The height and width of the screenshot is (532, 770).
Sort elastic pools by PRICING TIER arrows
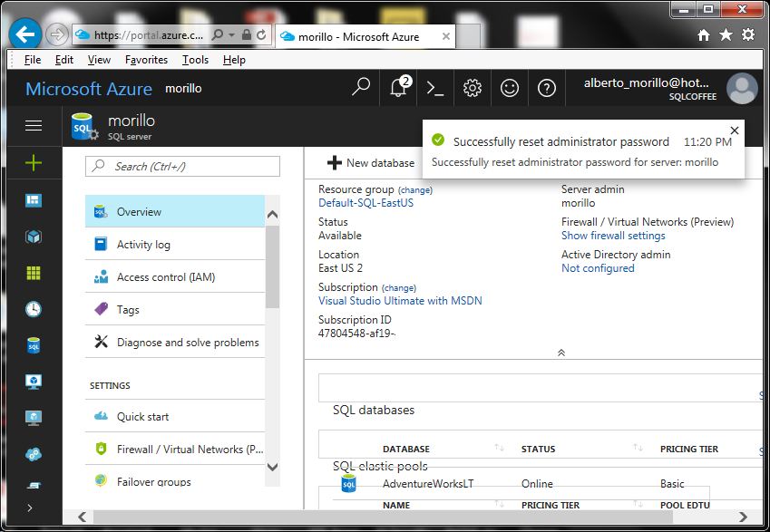point(638,504)
